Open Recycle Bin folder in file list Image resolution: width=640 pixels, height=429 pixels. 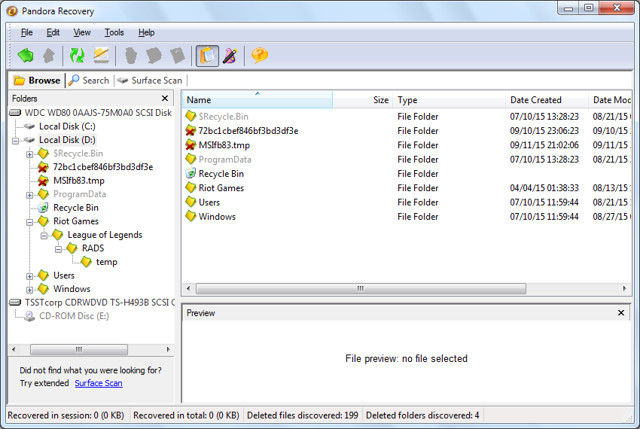coord(221,173)
